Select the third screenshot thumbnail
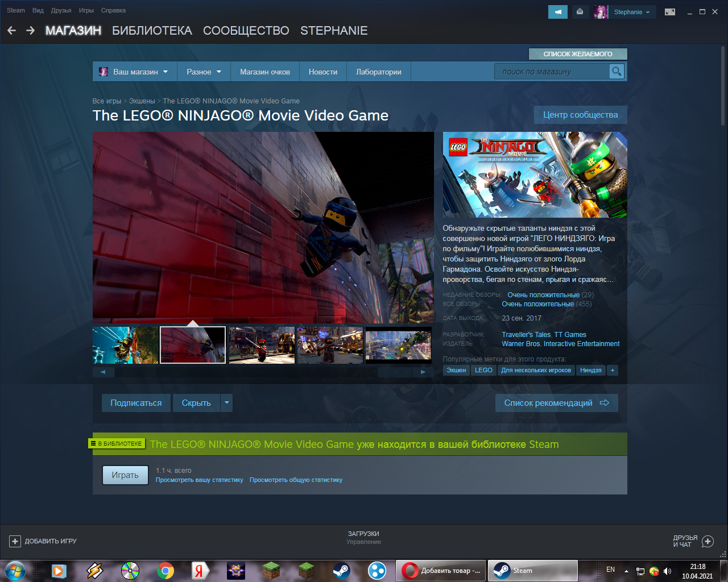The width and height of the screenshot is (728, 582). [262, 345]
